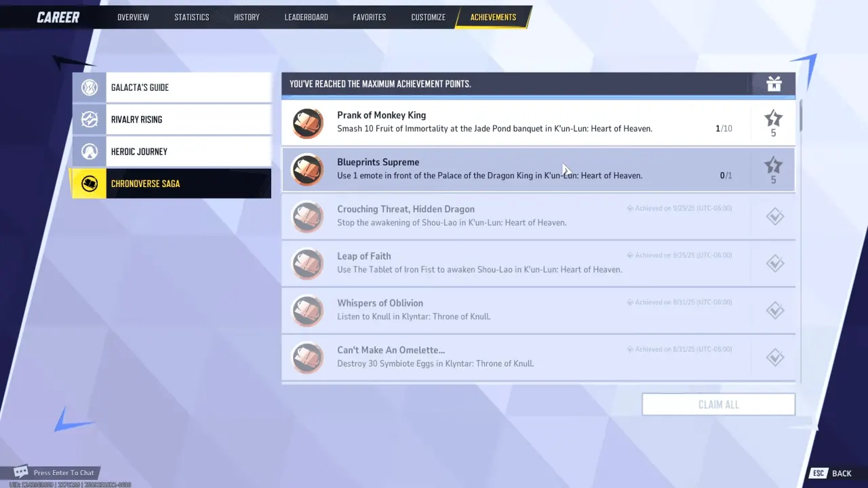Click the Chronoverse Saga book icon
Image resolution: width=868 pixels, height=488 pixels.
[90, 184]
